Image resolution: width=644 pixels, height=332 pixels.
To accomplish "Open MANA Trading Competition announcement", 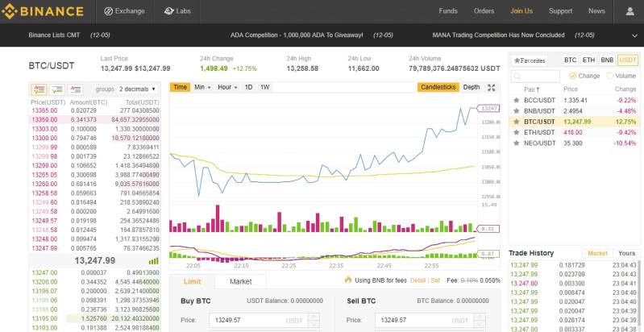I will click(498, 35).
